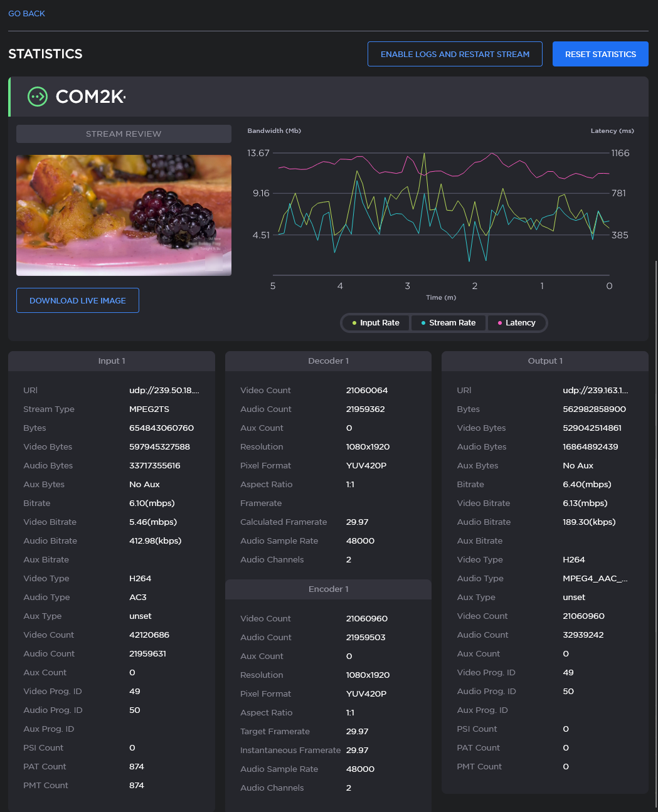Image resolution: width=658 pixels, height=812 pixels.
Task: Click the Go Back link
Action: pyautogui.click(x=26, y=13)
